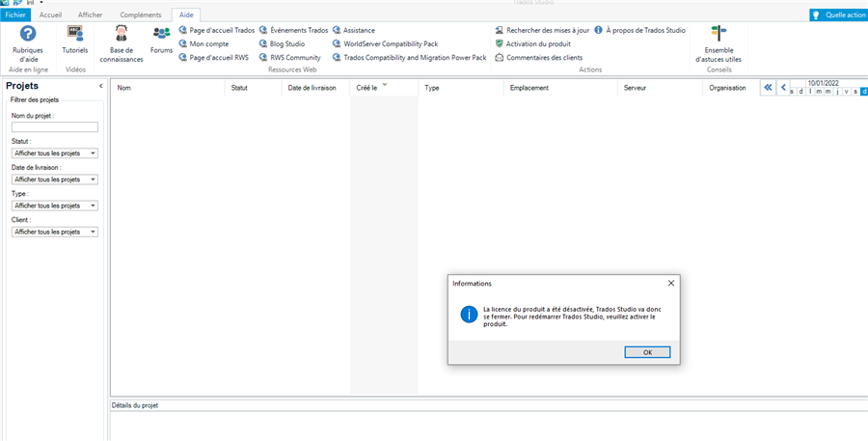Viewport: 868px width, 441px height.
Task: Open Page d'accueil Trados link
Action: 216,31
